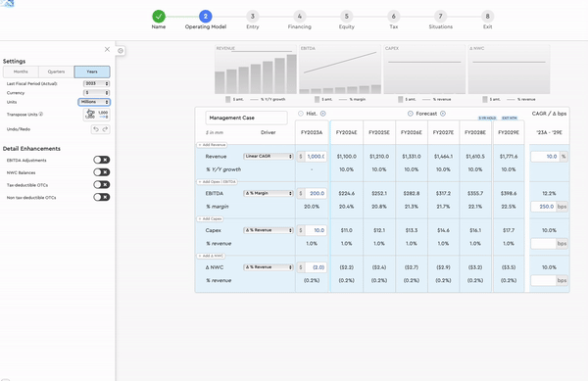The image size is (588, 381).
Task: Switch period setting to Quarters
Action: coord(56,71)
